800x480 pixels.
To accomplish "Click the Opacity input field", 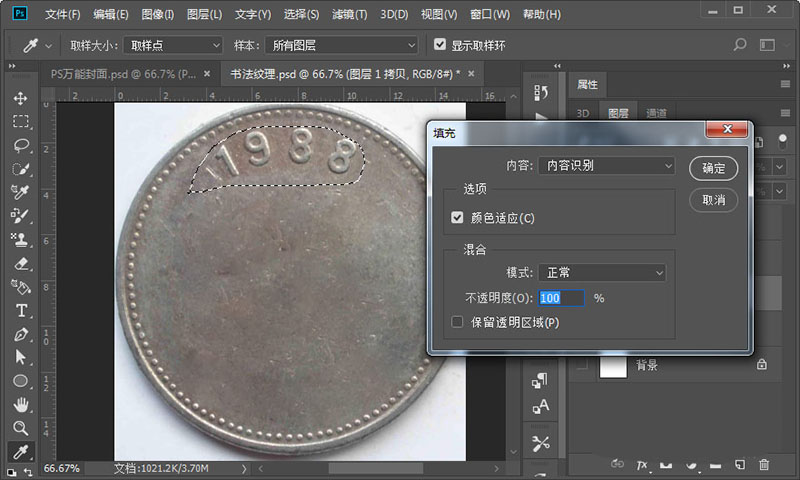I will coord(561,298).
